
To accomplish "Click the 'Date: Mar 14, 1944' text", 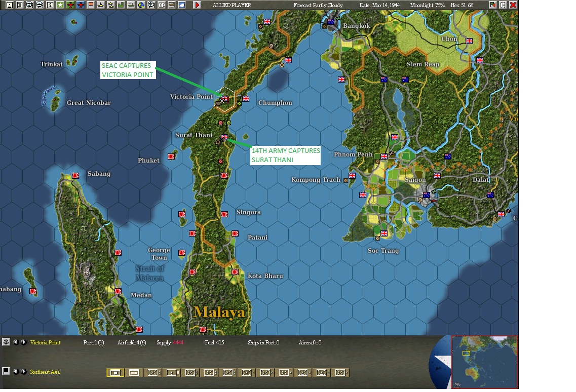I will [x=379, y=5].
